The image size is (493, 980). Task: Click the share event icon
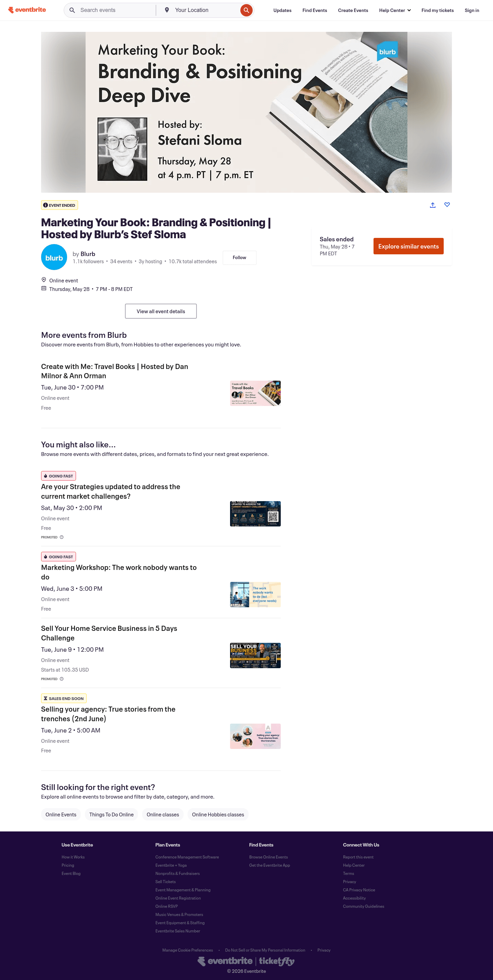click(x=432, y=205)
